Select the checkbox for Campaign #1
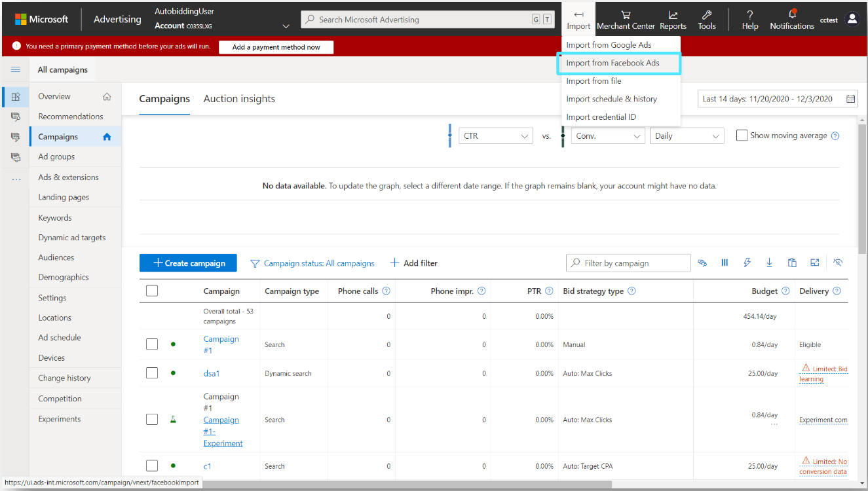Screen dimensions: 868x491 [151, 344]
